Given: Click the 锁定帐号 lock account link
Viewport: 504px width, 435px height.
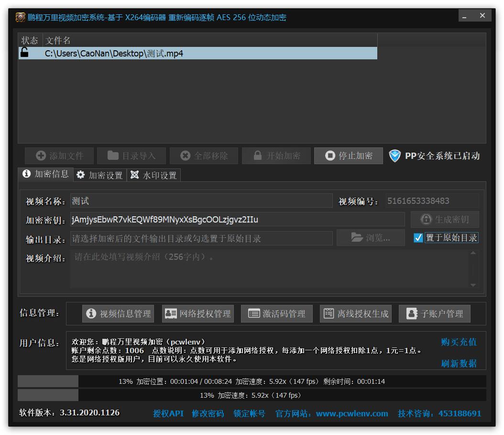Looking at the screenshot, I should point(249,413).
